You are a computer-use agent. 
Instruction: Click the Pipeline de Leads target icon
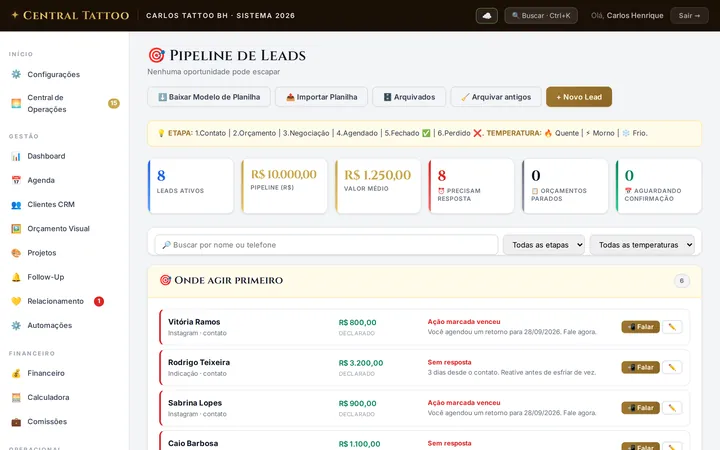(x=157, y=55)
